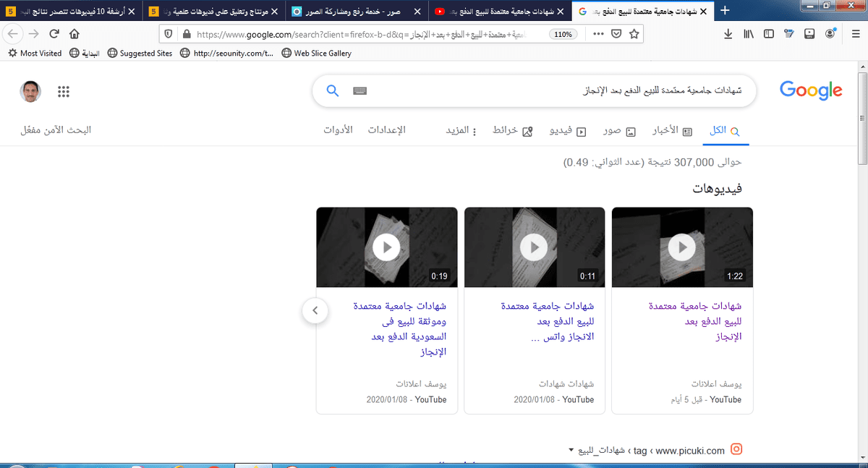Switch to the فيديو videos tab
This screenshot has height=468, width=868.
(x=569, y=130)
